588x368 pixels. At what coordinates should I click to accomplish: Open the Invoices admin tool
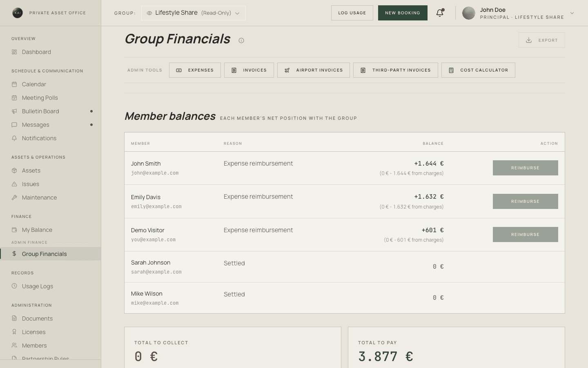click(x=249, y=70)
